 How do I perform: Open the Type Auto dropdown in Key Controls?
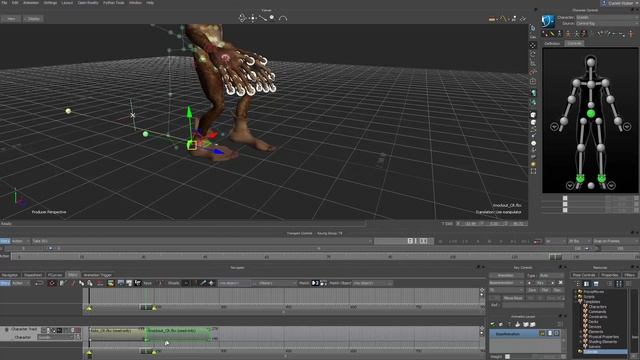tap(551, 276)
